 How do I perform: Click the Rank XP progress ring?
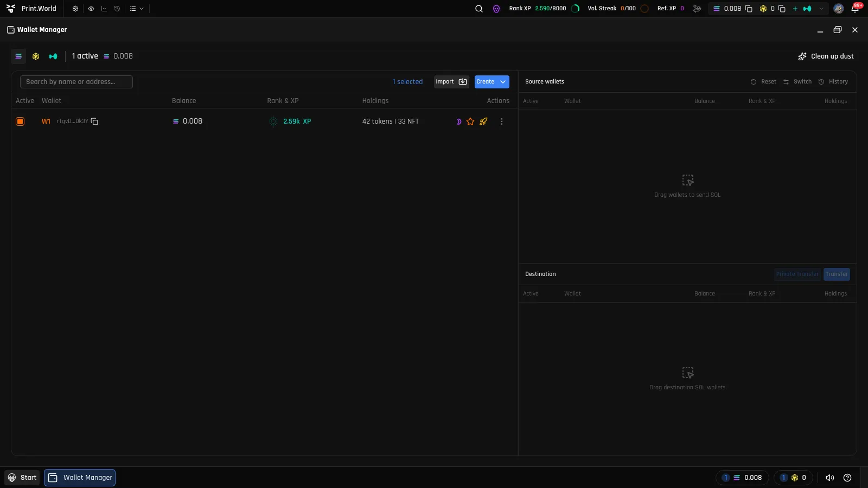tap(576, 9)
